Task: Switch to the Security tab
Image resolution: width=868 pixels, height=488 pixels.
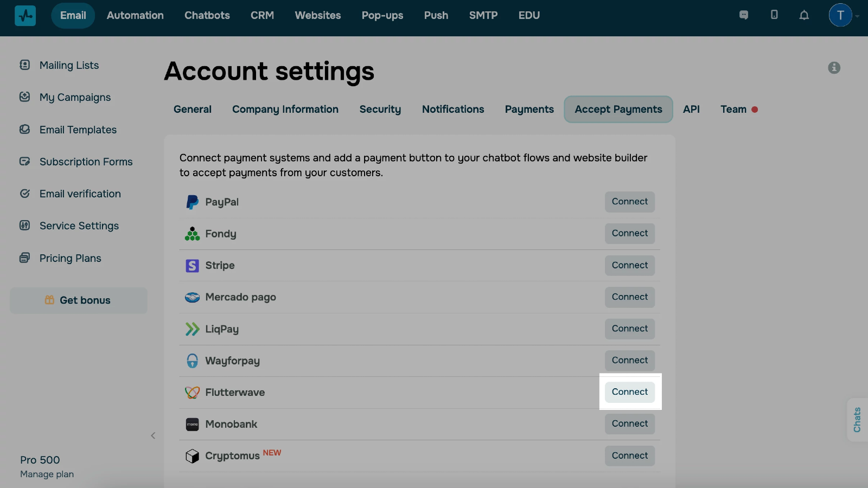Action: (x=380, y=110)
